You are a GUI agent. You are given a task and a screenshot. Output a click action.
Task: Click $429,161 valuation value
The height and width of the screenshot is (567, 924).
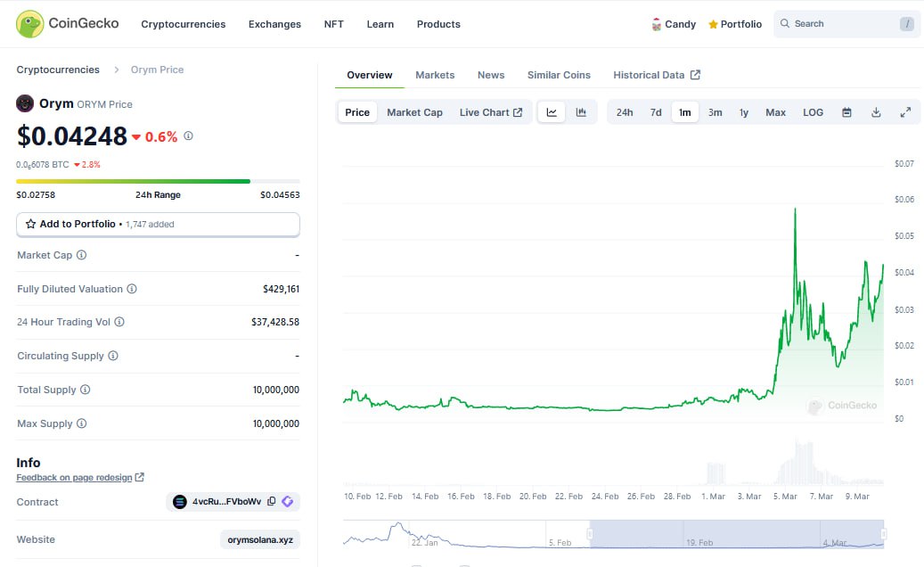(x=281, y=289)
